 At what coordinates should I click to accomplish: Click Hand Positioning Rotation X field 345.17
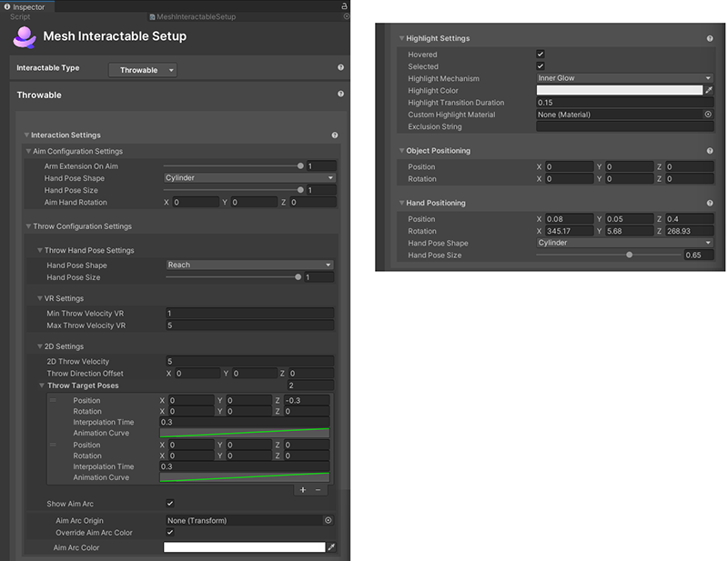[x=570, y=231]
